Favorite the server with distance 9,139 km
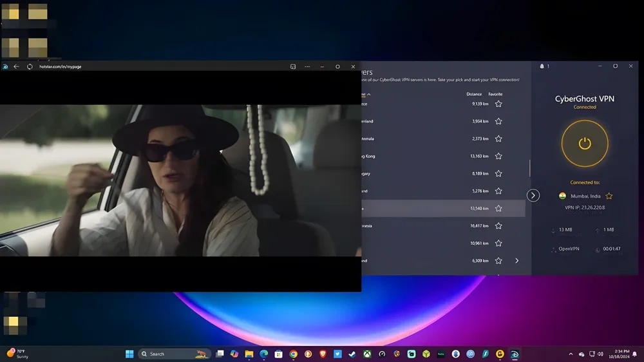Viewport: 644px width, 362px height. click(x=498, y=104)
